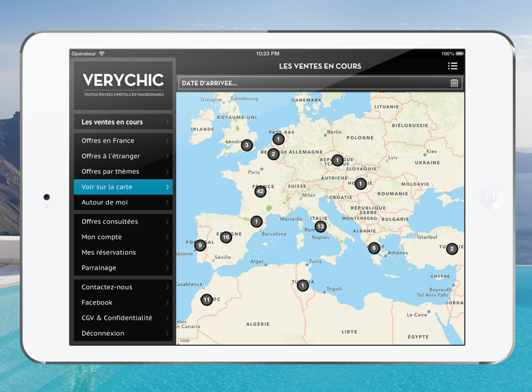This screenshot has width=532, height=392.
Task: Tap the iPad home button
Action: [491, 197]
